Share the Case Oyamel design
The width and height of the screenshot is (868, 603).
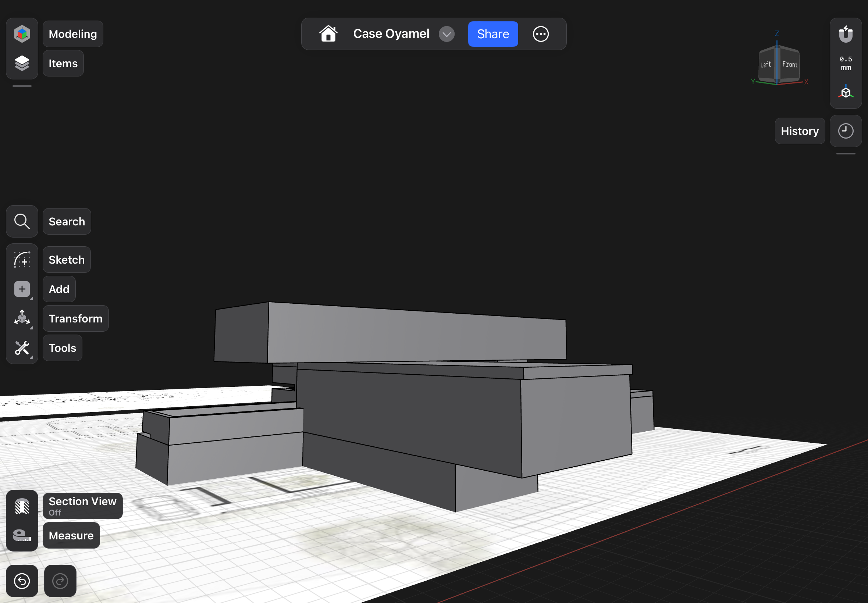click(x=493, y=34)
